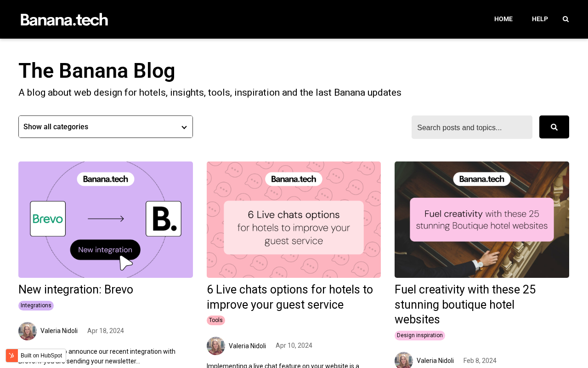This screenshot has width=588, height=368.
Task: Submit search with black magnifier button
Action: pos(554,127)
